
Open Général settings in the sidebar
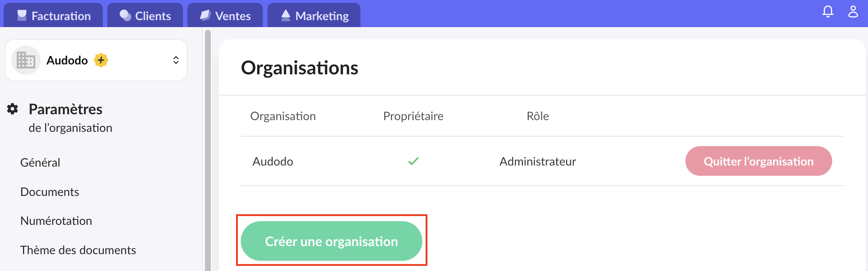tap(40, 162)
